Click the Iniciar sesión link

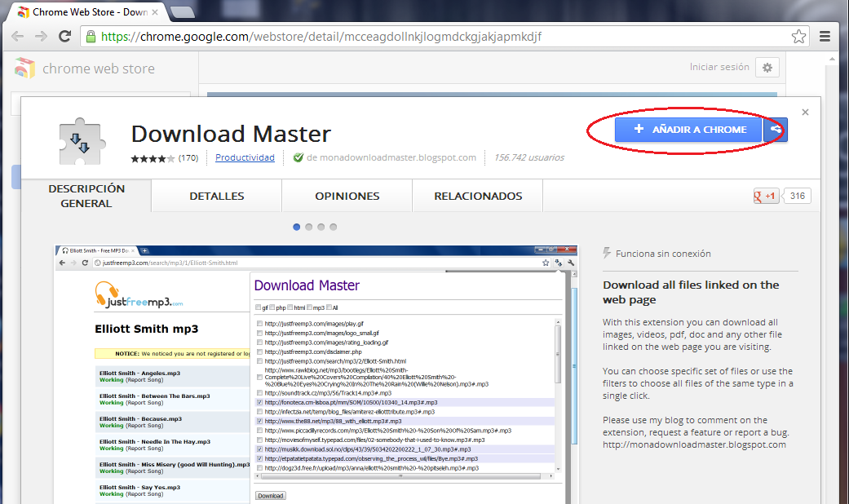pos(719,68)
